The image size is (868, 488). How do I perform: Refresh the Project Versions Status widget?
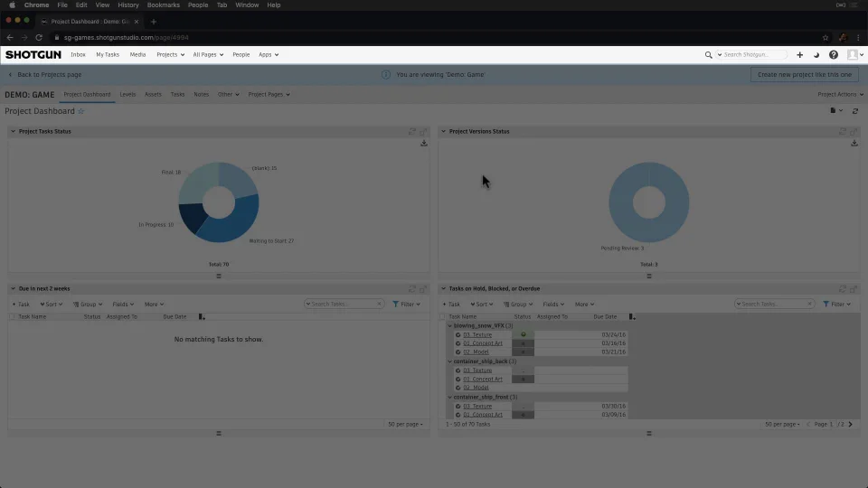(843, 132)
